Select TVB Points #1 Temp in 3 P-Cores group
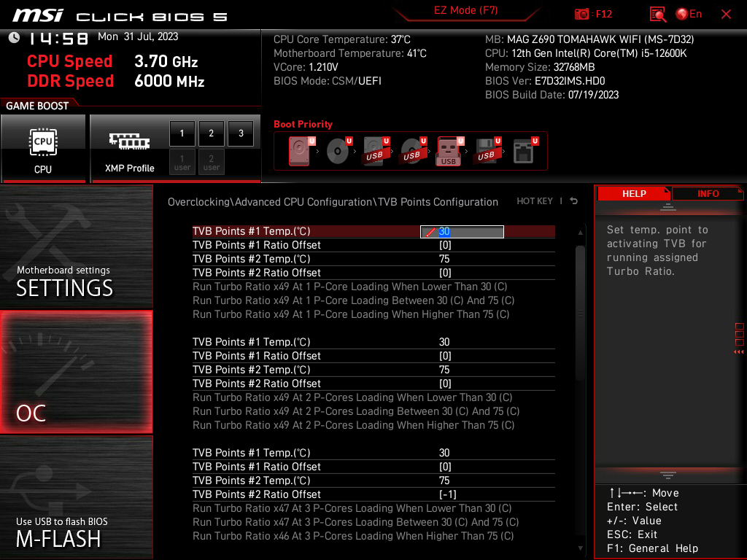This screenshot has width=747, height=560. 373,453
